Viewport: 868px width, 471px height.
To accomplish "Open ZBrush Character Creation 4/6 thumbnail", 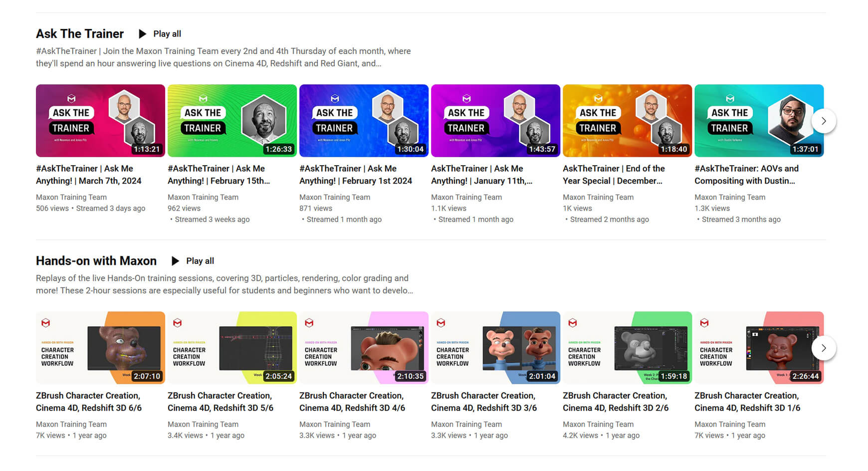I will [x=364, y=348].
